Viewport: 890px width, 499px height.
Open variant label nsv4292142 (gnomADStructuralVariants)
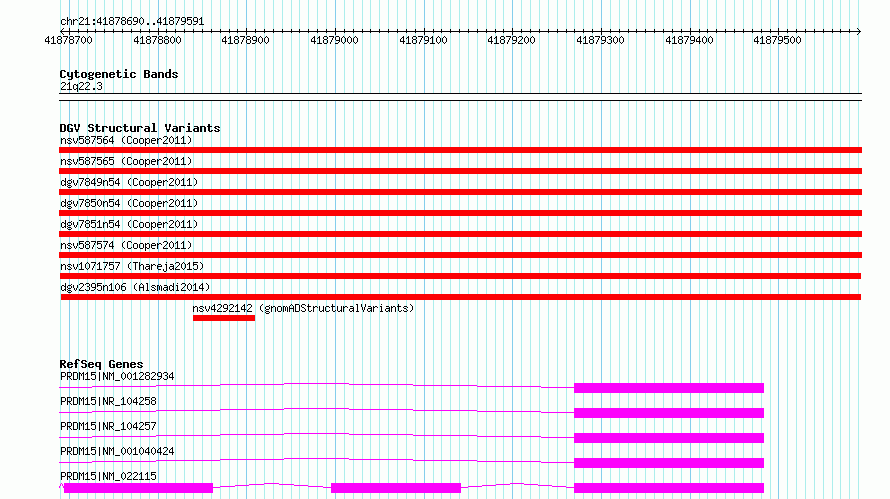303,308
